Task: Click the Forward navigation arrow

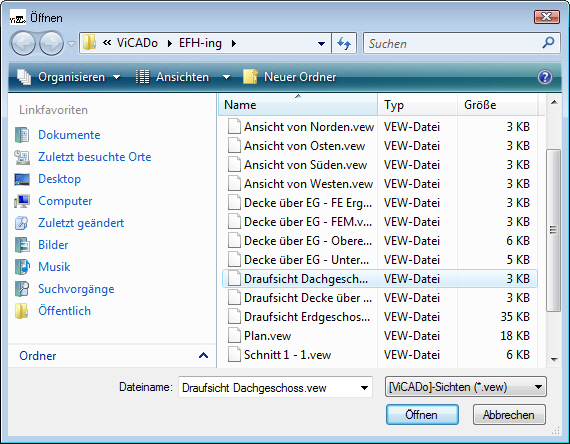Action: click(51, 43)
